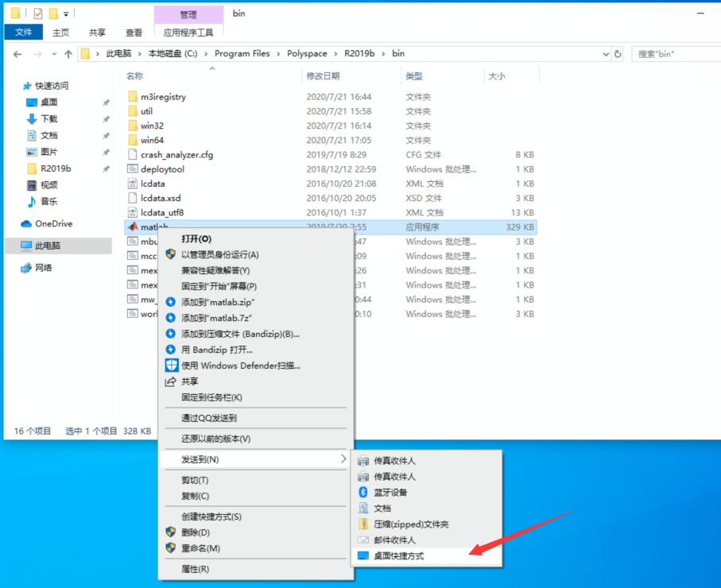Viewport: 721px width, 588px height.
Task: Click the OneDrive cloud icon in sidebar
Action: click(x=26, y=224)
